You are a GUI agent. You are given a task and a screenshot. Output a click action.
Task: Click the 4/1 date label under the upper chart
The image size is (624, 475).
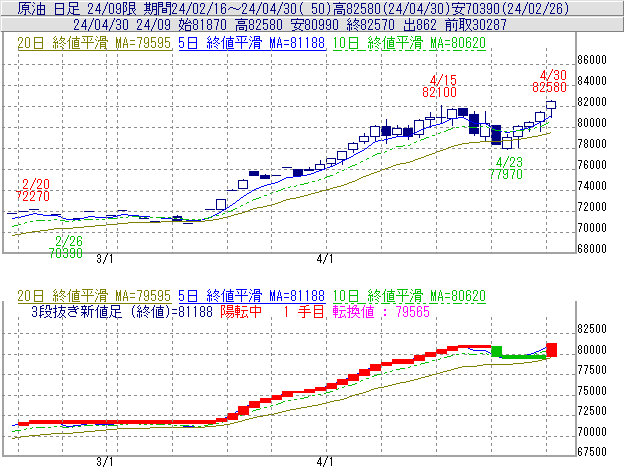click(x=325, y=259)
